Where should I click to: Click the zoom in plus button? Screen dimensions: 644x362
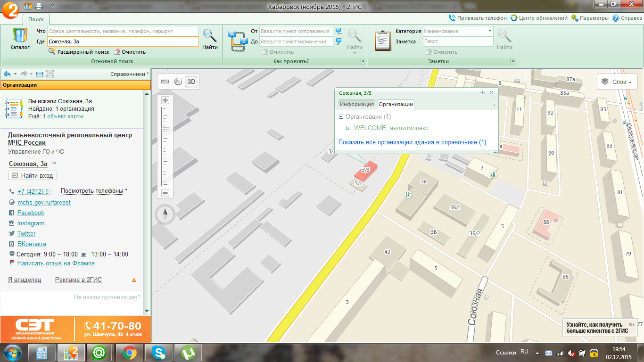pyautogui.click(x=165, y=100)
